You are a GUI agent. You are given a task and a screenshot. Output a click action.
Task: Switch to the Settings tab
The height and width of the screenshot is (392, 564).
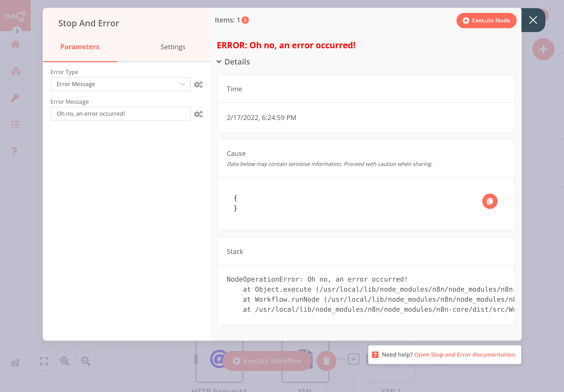[x=173, y=47]
